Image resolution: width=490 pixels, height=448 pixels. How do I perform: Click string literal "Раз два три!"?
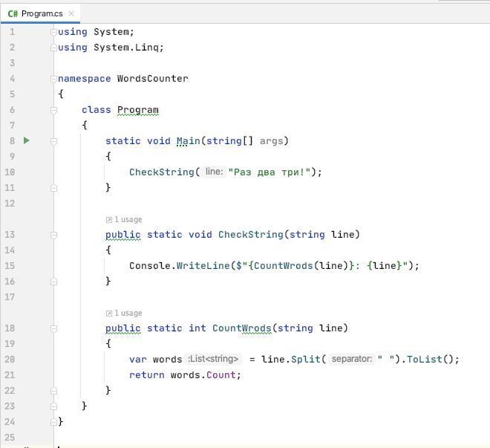[269, 172]
